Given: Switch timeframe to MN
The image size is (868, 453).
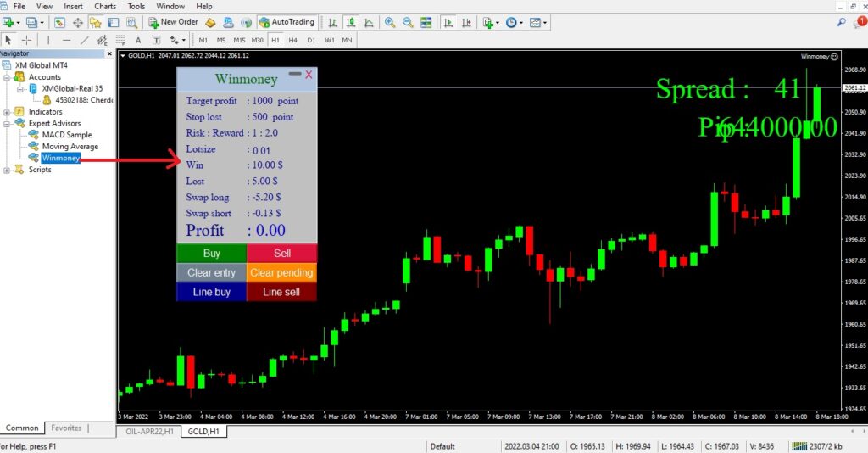Looking at the screenshot, I should click(347, 40).
